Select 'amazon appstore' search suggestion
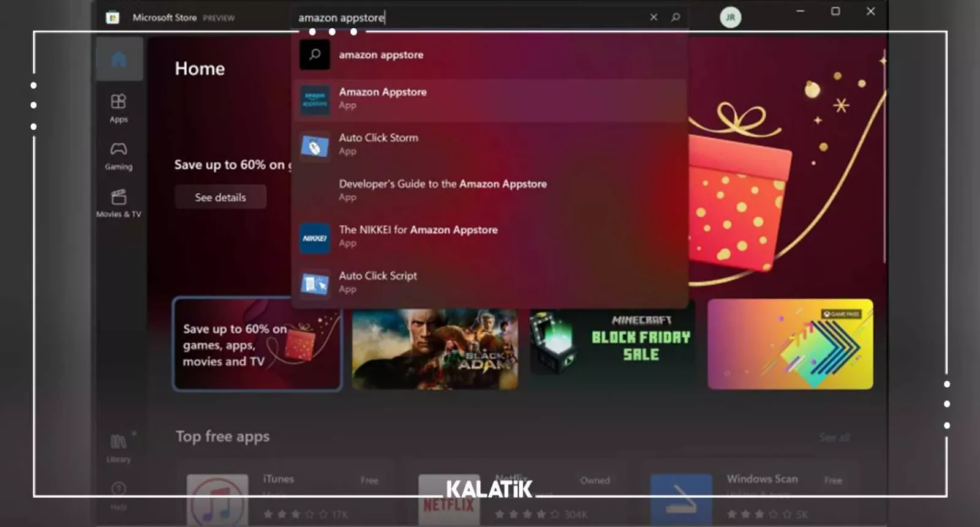 tap(490, 54)
